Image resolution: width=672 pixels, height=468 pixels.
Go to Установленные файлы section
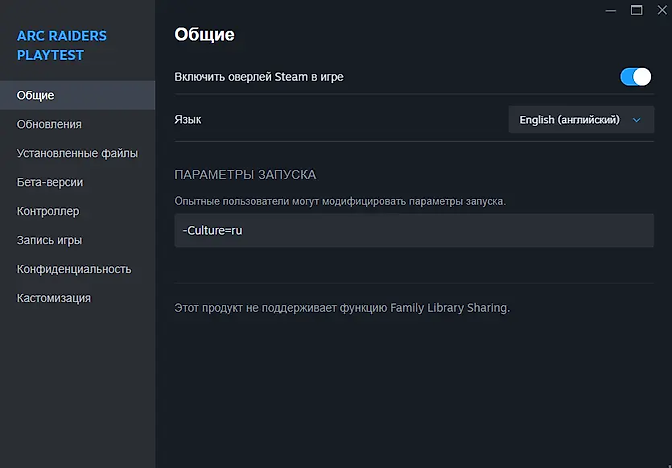click(77, 153)
